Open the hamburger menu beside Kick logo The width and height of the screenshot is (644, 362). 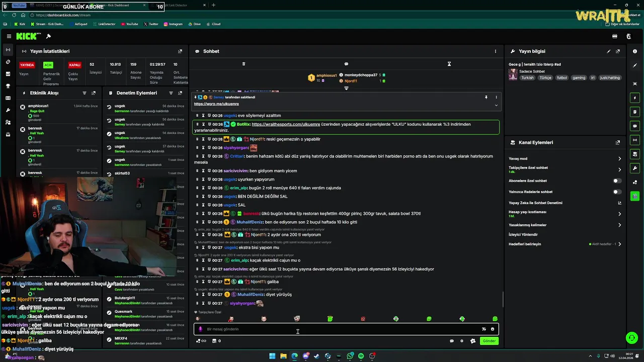tap(9, 36)
